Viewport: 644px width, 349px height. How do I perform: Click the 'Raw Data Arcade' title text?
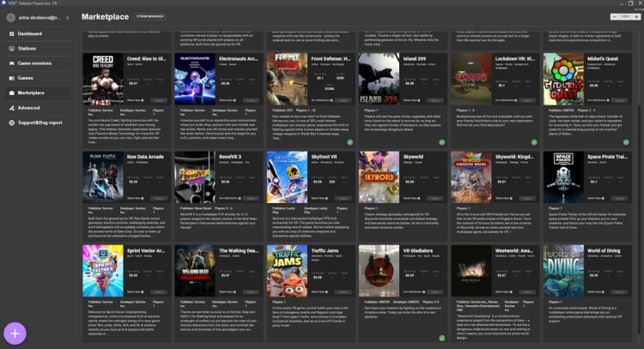coord(145,157)
